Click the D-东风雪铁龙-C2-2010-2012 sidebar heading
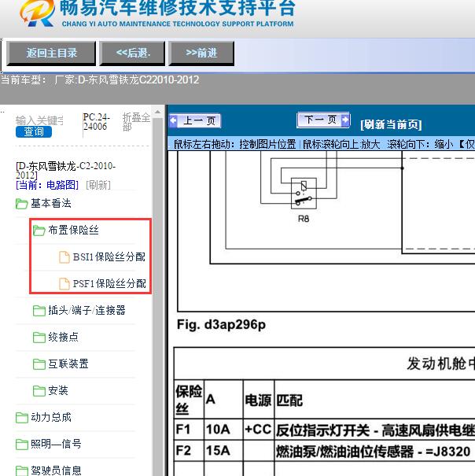The height and width of the screenshot is (476, 475). (65, 170)
